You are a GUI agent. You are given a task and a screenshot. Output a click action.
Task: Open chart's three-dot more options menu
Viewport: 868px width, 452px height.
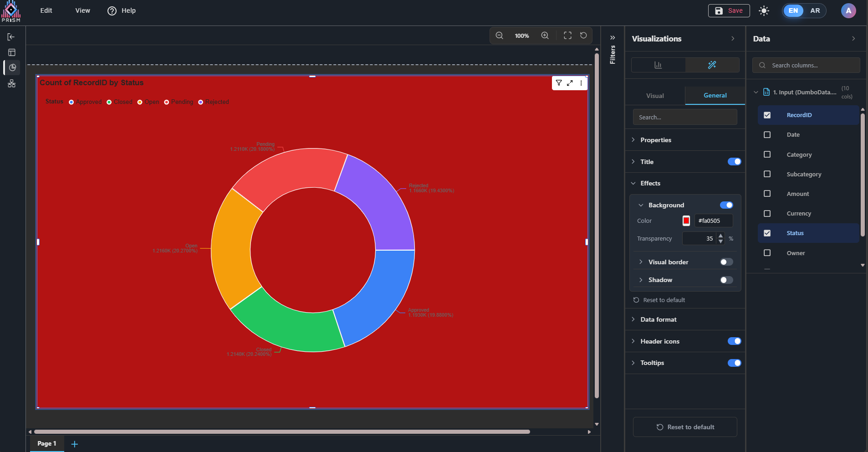(x=581, y=83)
